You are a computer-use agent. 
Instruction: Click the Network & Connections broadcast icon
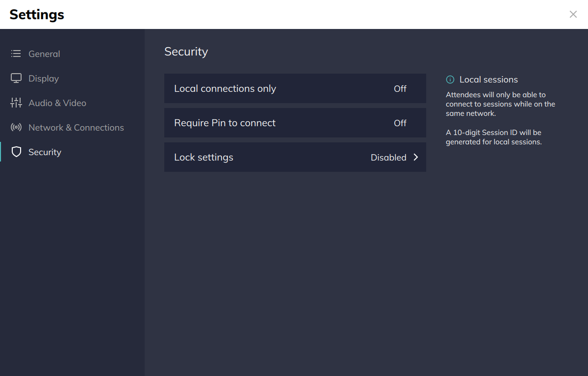tap(16, 127)
